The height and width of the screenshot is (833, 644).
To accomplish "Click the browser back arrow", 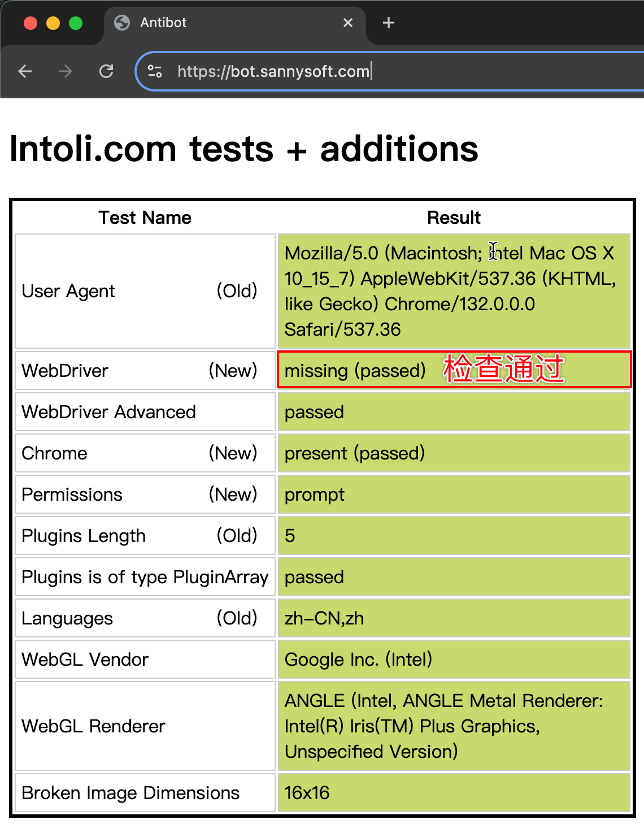I will point(25,71).
